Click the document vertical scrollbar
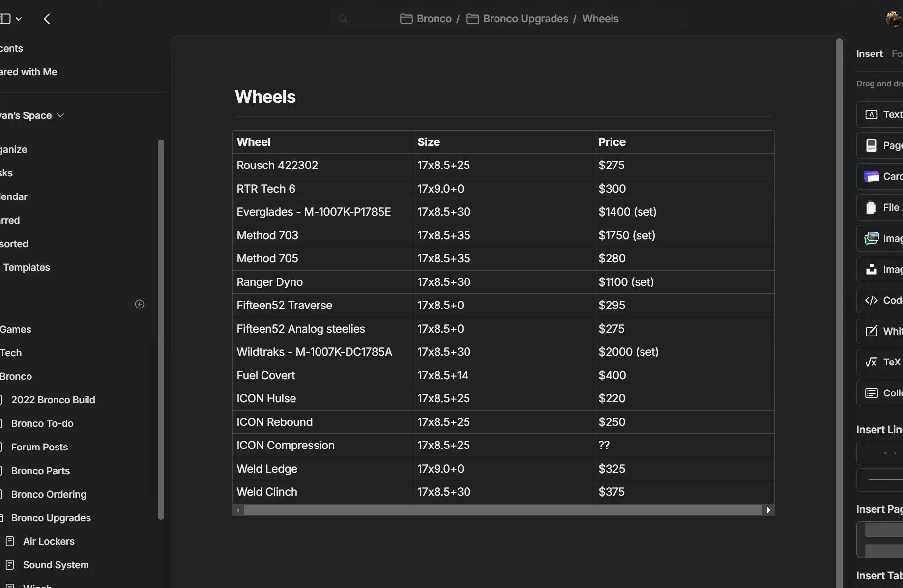This screenshot has height=588, width=903. coord(840,313)
